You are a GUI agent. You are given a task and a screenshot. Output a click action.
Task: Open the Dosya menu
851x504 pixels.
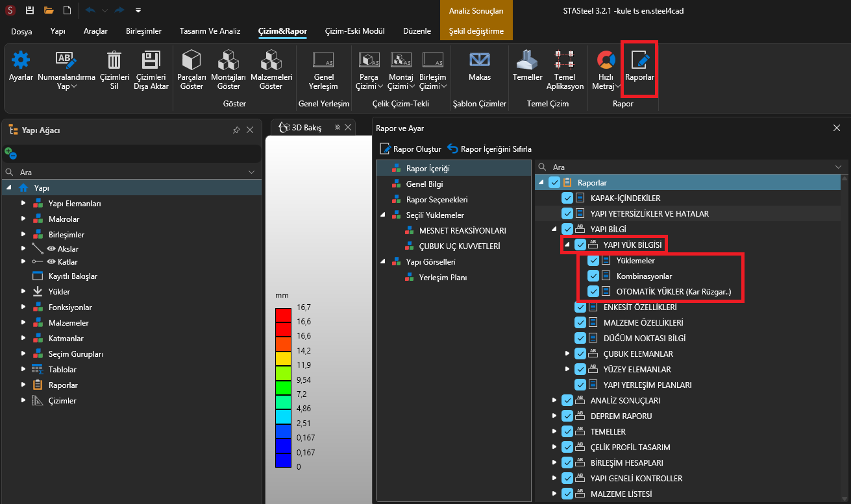21,31
